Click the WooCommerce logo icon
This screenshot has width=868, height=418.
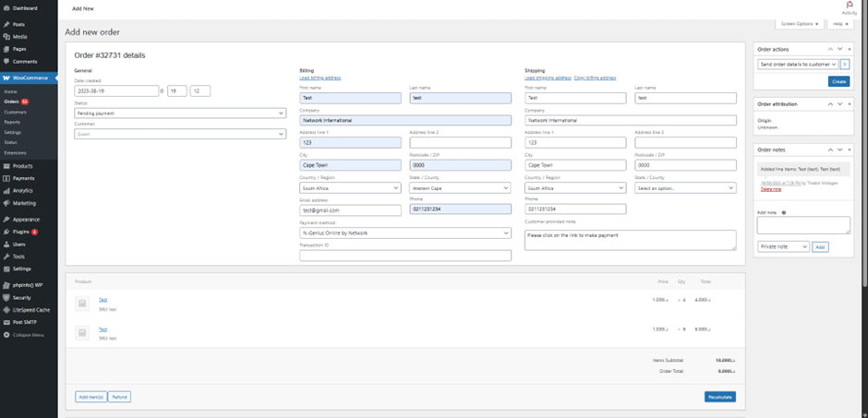point(6,78)
